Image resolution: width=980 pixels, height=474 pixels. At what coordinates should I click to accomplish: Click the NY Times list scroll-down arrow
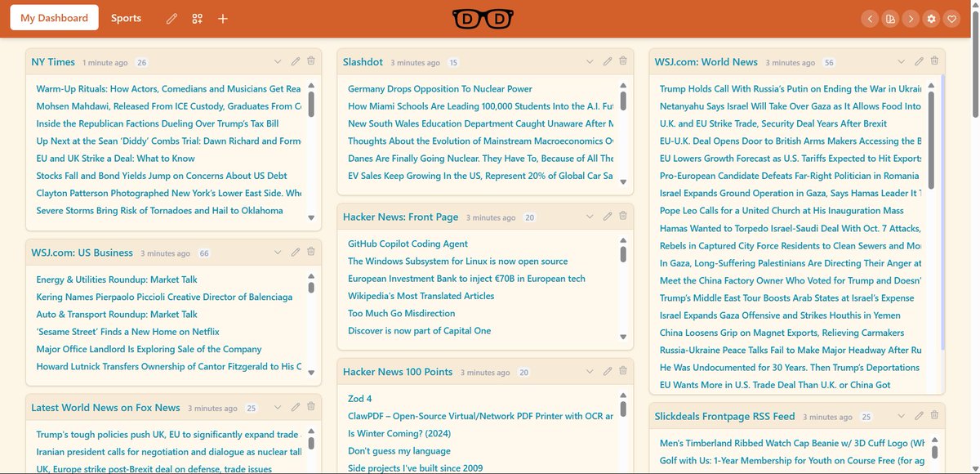point(311,217)
